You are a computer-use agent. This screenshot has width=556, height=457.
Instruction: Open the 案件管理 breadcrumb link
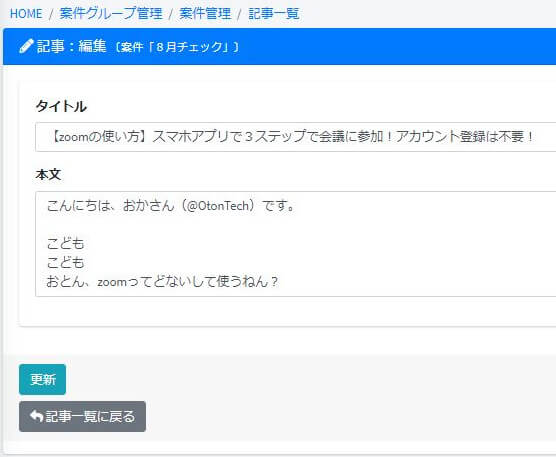pos(205,14)
